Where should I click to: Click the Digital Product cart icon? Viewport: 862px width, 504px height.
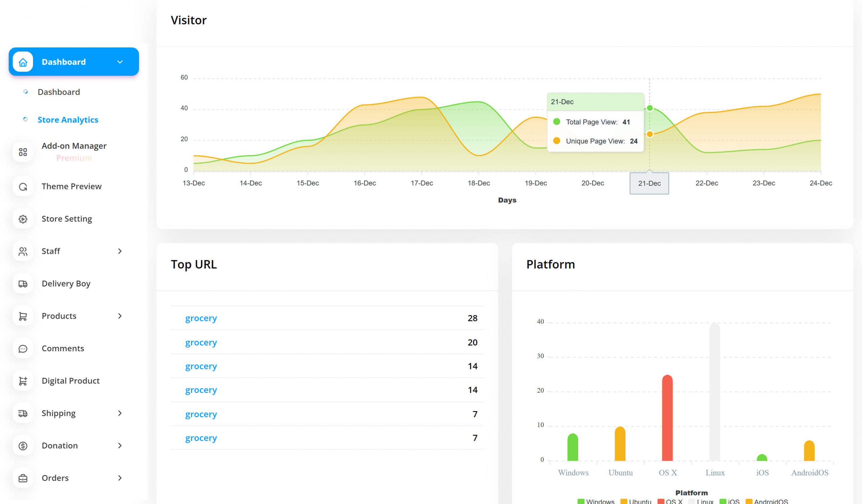click(23, 381)
